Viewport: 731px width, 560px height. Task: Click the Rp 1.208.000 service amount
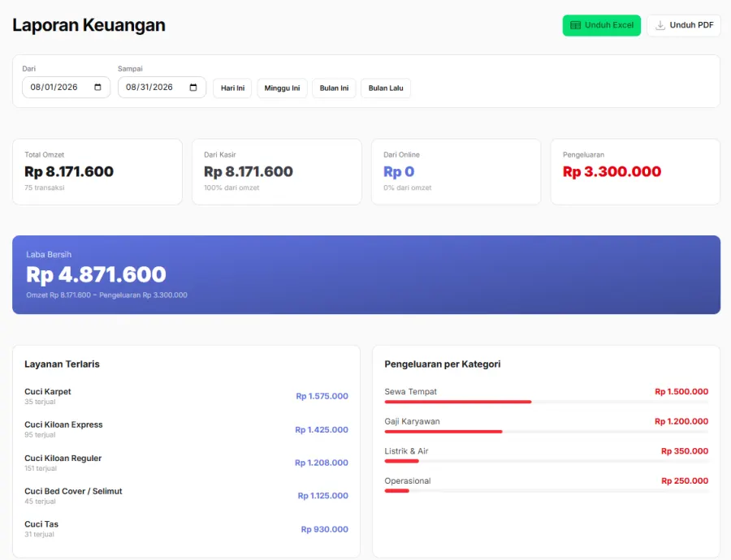point(322,463)
